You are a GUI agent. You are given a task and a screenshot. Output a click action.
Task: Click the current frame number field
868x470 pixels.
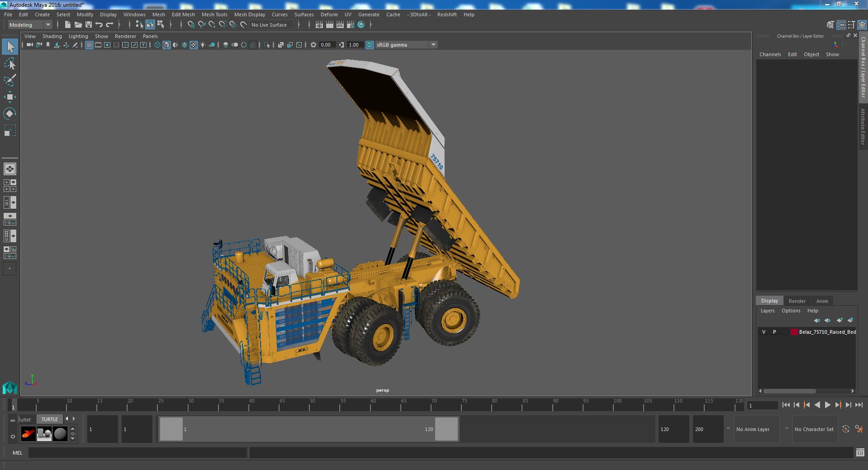click(762, 405)
